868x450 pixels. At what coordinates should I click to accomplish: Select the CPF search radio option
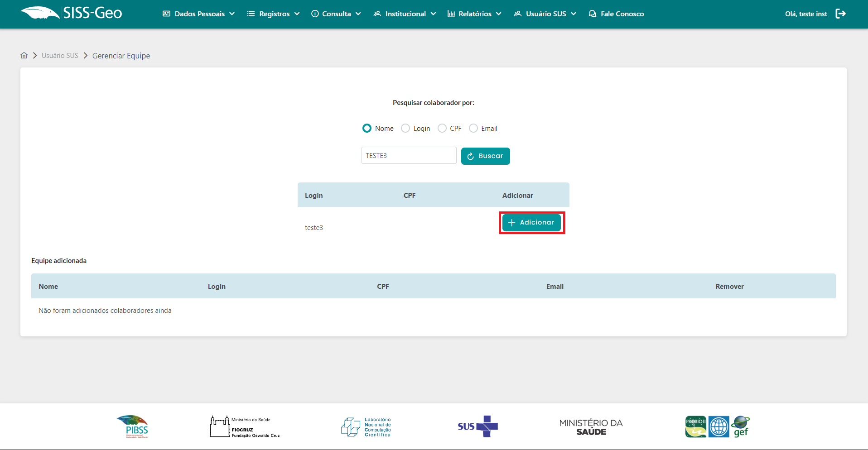coord(442,129)
